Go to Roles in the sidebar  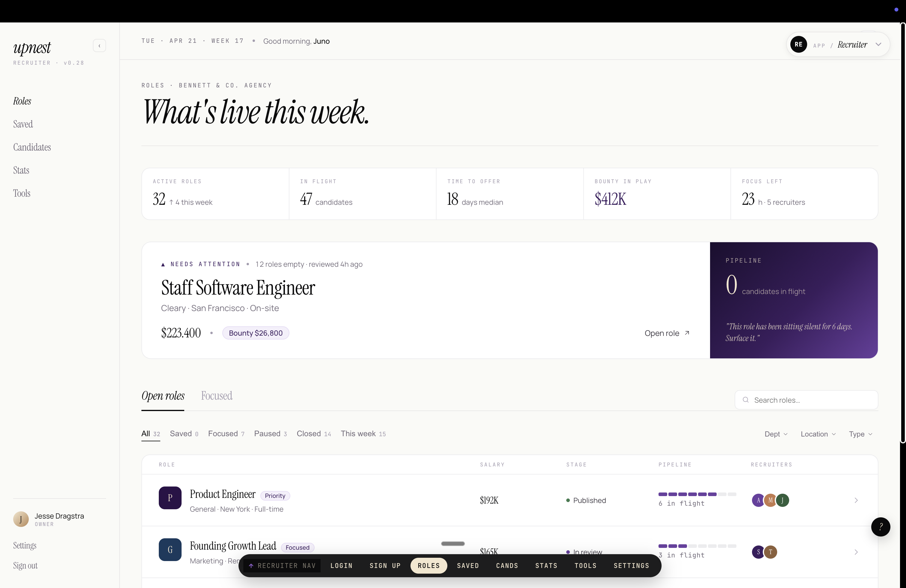pyautogui.click(x=22, y=101)
